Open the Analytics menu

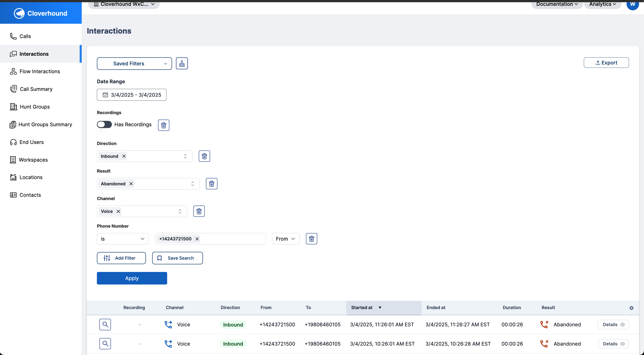[603, 4]
